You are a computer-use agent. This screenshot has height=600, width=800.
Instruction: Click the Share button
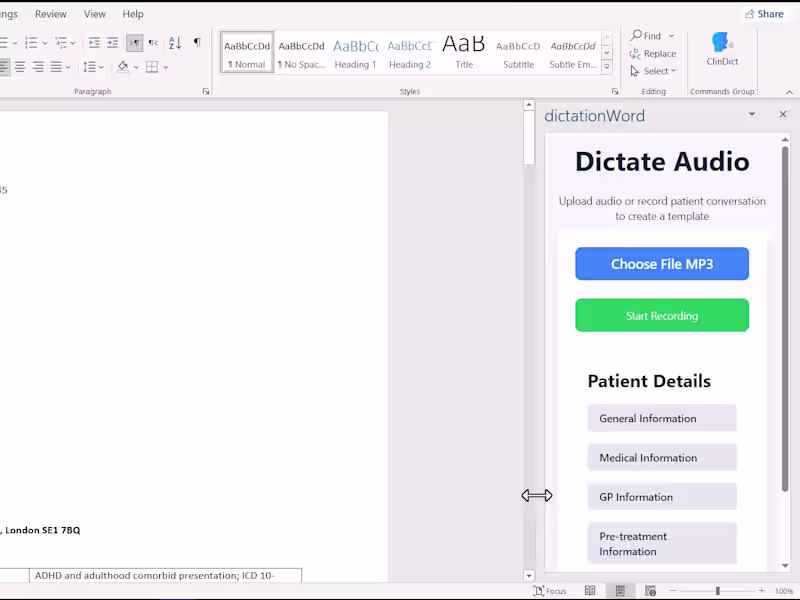[764, 14]
